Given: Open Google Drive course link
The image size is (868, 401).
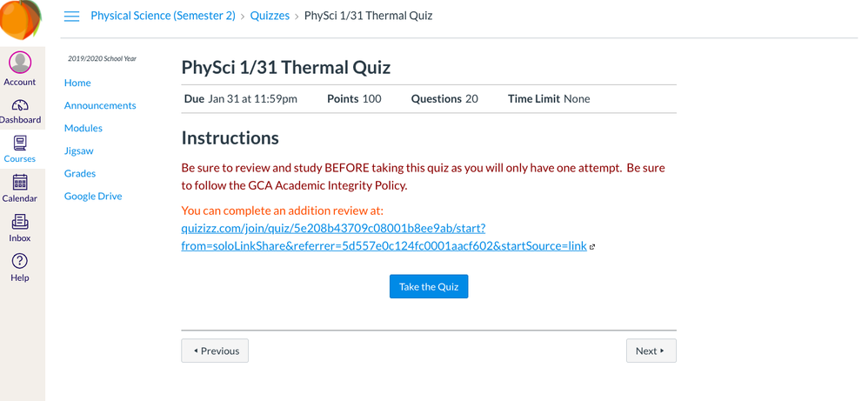Looking at the screenshot, I should coord(93,196).
